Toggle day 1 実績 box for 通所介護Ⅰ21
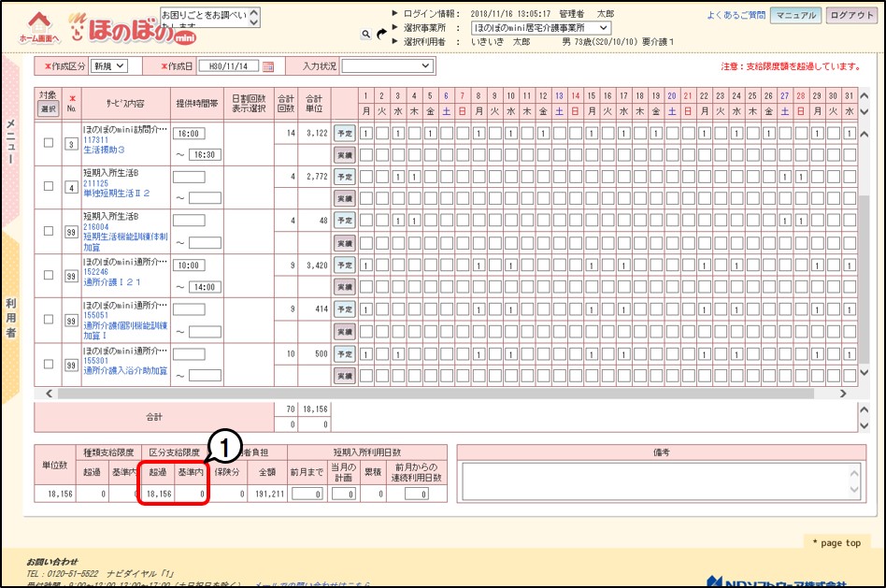This screenshot has height=588, width=886. point(366,287)
